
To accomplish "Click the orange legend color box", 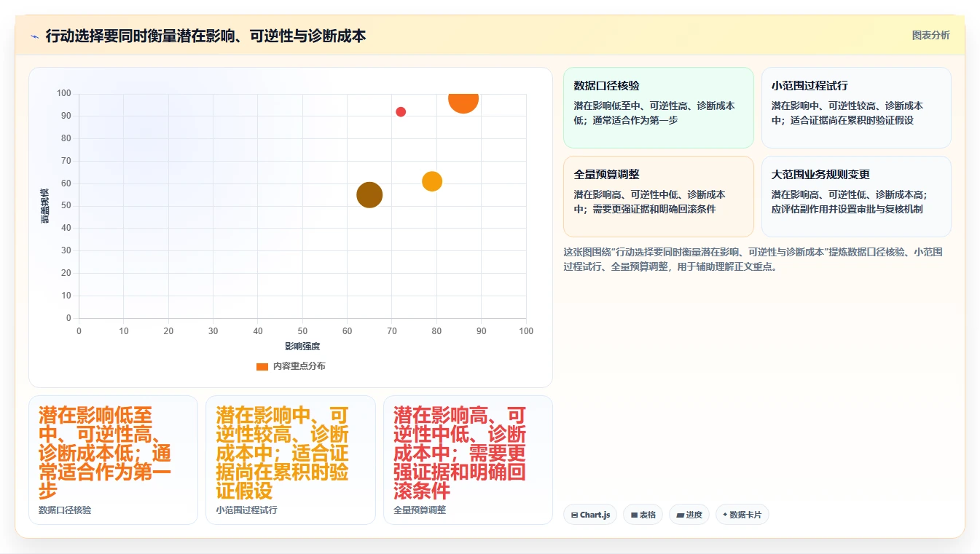I will pos(262,366).
